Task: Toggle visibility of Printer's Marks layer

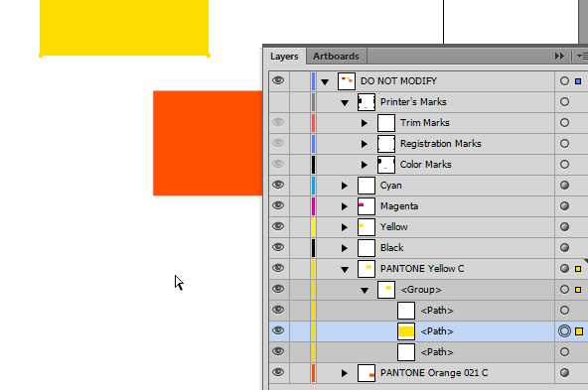Action: pyautogui.click(x=278, y=101)
